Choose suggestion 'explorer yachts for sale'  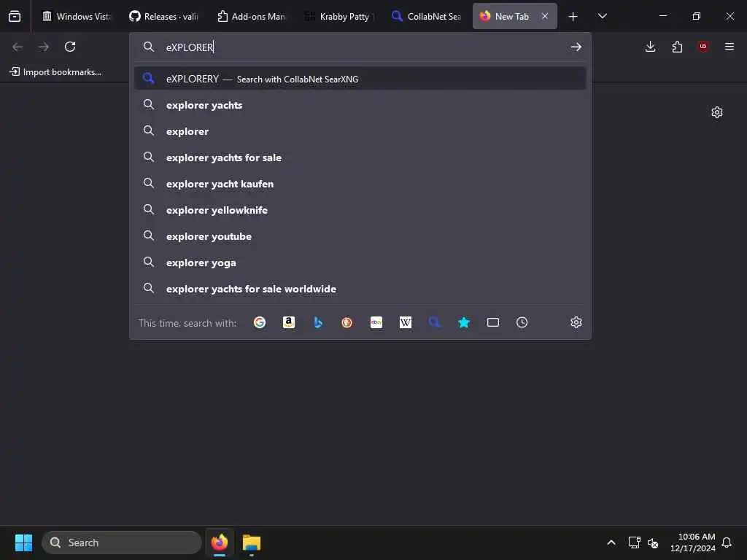click(x=360, y=157)
